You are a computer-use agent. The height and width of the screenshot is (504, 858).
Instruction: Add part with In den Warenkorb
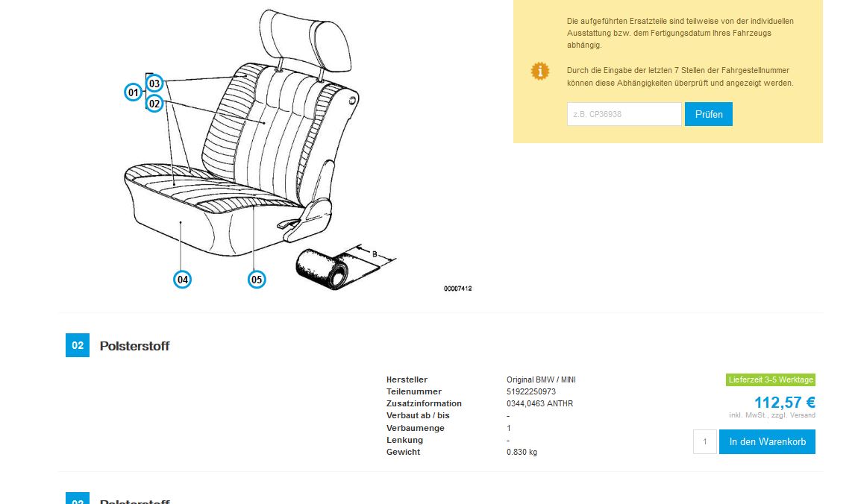(767, 441)
